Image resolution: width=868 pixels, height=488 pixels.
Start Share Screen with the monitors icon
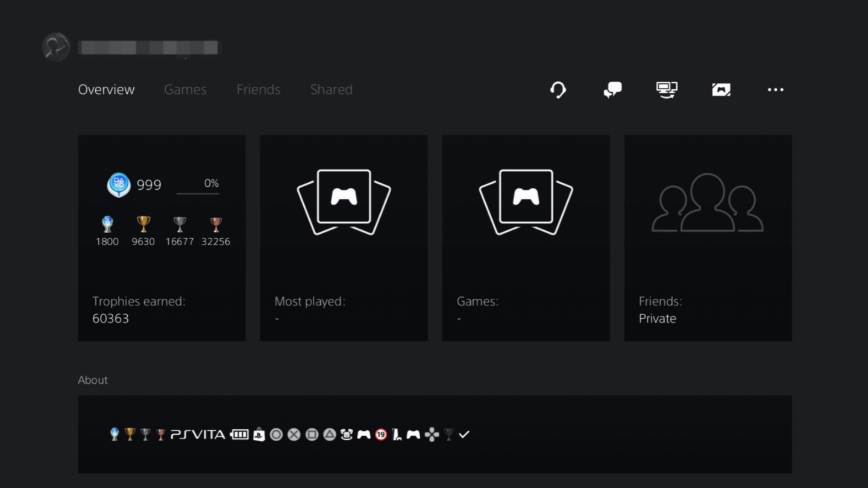pos(667,90)
